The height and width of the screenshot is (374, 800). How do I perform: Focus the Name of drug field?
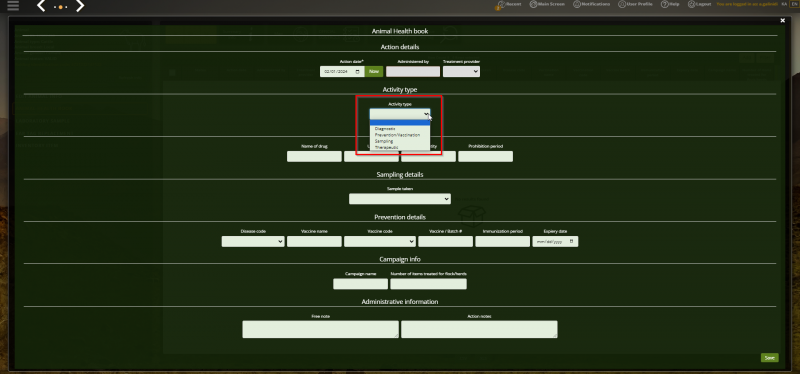pyautogui.click(x=314, y=156)
